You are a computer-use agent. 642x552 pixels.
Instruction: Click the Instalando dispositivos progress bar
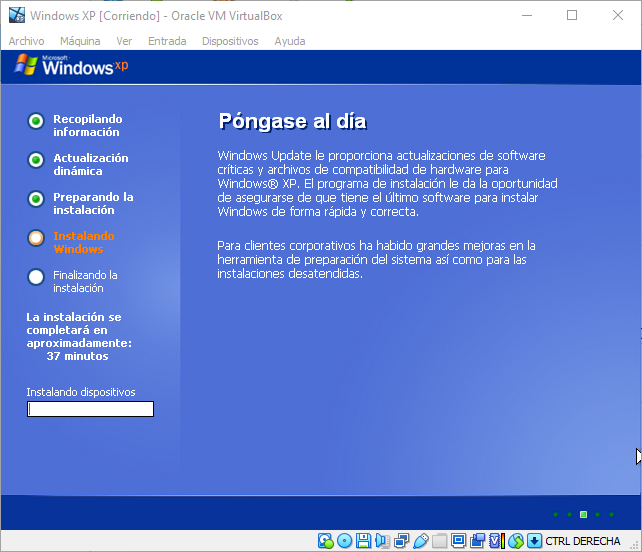[x=90, y=409]
